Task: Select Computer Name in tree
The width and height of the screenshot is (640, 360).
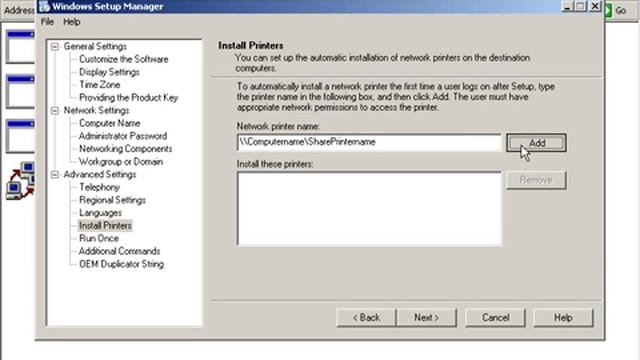Action: pos(109,123)
